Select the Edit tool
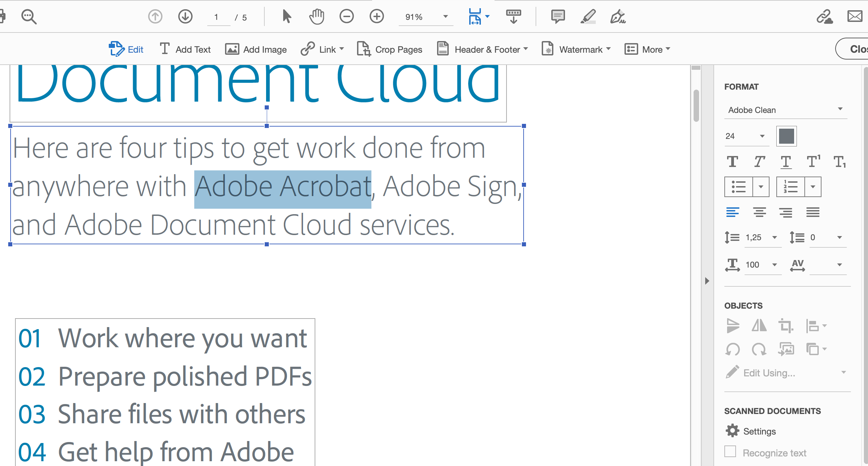Screen dimensions: 868x466 pyautogui.click(x=126, y=49)
